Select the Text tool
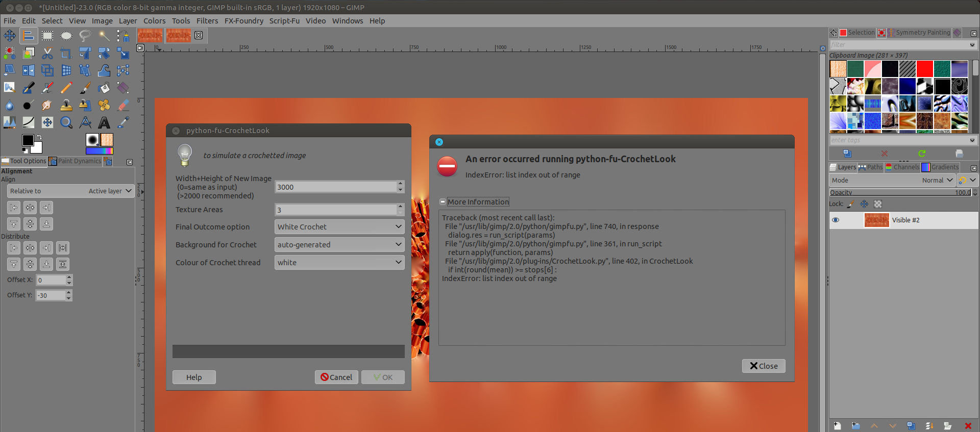980x432 pixels. (x=104, y=122)
